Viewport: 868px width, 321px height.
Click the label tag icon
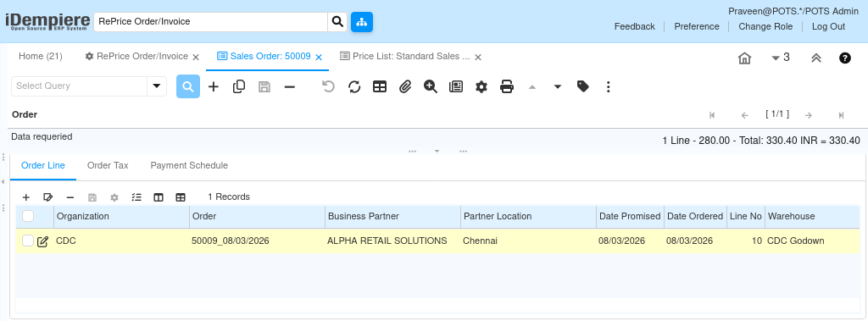(583, 86)
